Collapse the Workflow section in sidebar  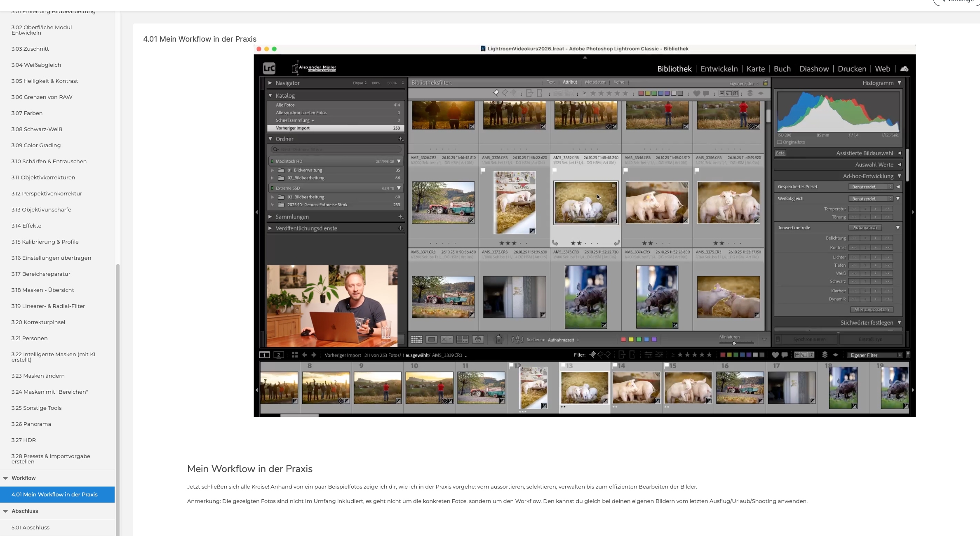(6, 478)
